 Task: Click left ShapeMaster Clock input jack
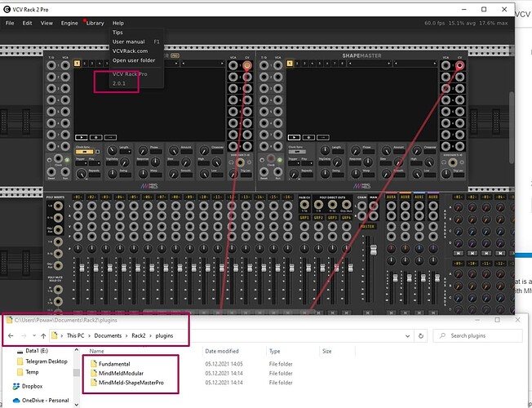tap(59, 158)
